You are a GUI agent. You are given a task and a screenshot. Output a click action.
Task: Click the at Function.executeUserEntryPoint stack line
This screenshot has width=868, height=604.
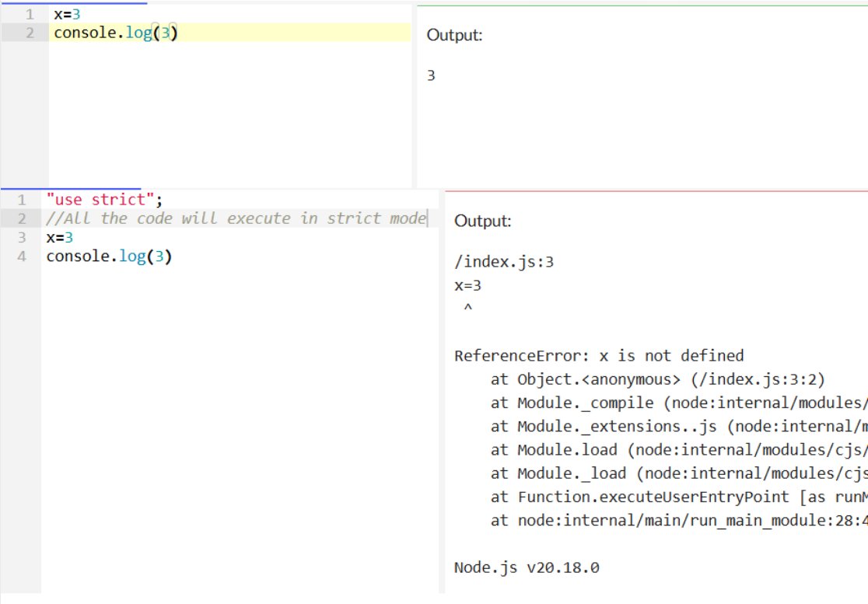(x=679, y=497)
